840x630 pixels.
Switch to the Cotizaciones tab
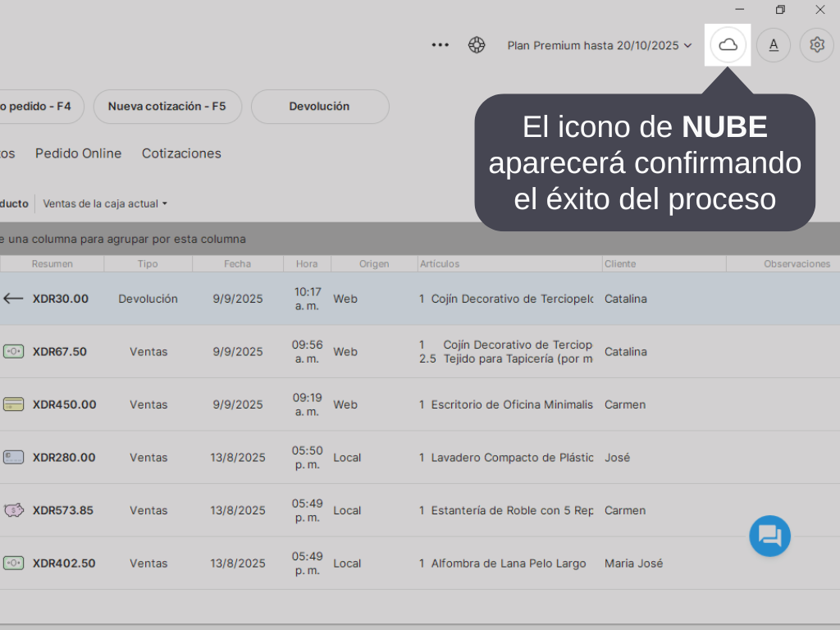click(181, 153)
